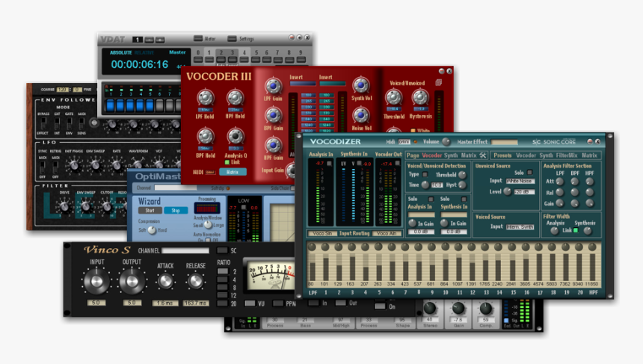Click the Vocoder III Matrix button

click(x=233, y=172)
